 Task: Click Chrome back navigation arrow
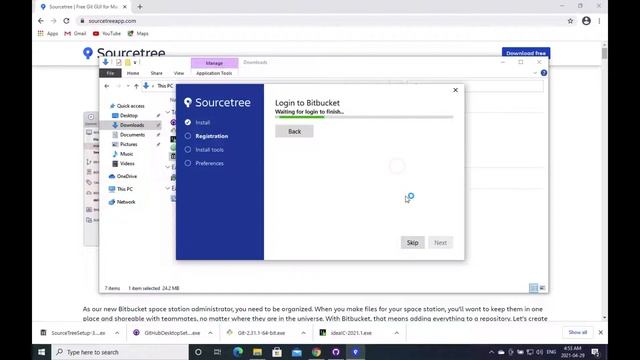(40, 21)
